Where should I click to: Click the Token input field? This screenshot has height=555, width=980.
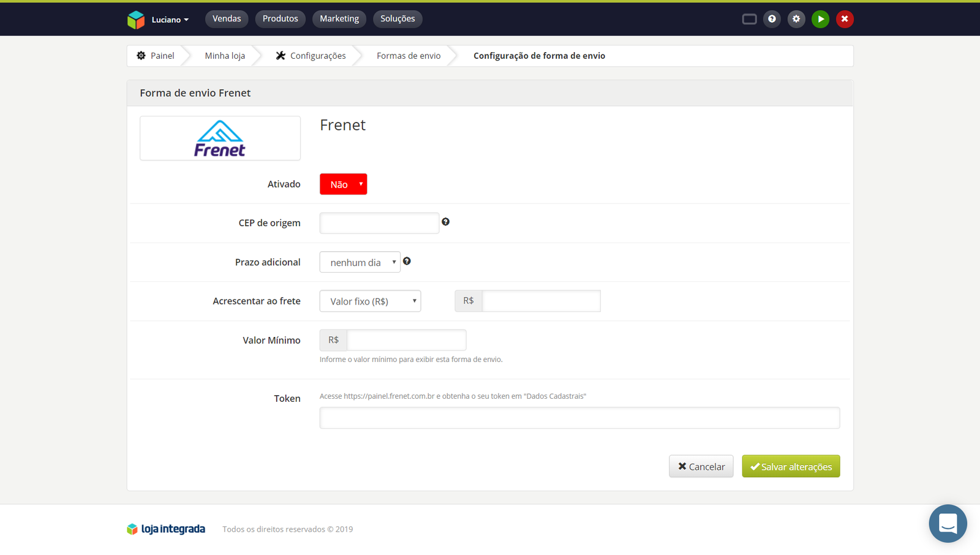tap(579, 418)
